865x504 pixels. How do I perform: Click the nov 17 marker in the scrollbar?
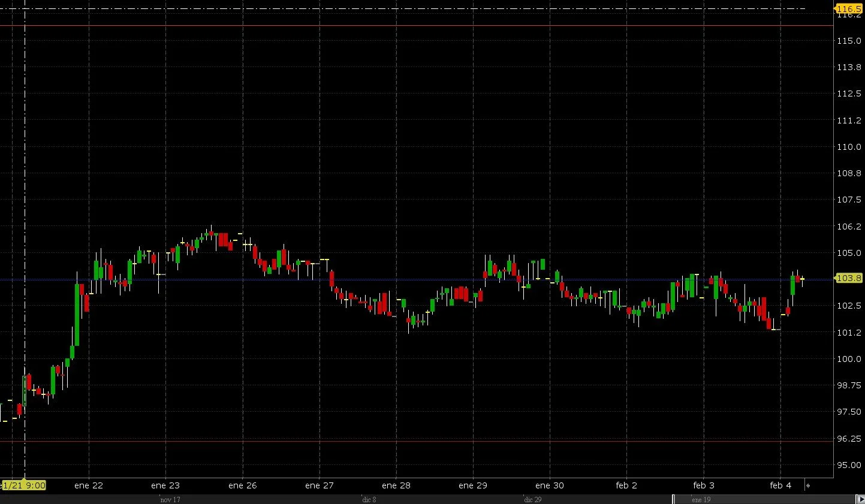pos(170,499)
